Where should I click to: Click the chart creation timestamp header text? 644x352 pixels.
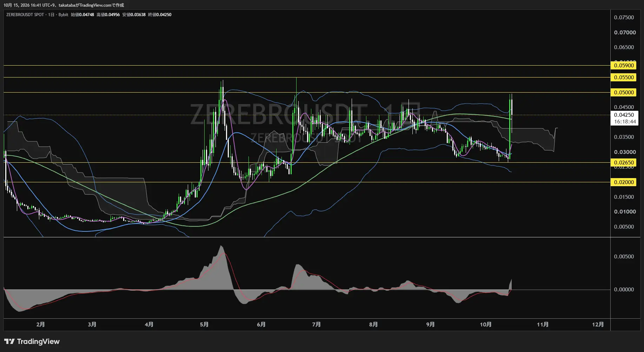pos(64,5)
